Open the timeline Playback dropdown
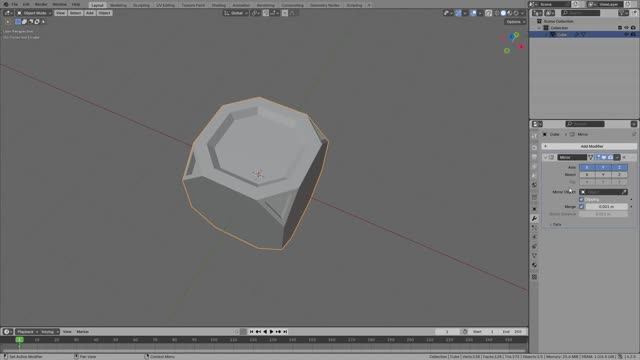The height and width of the screenshot is (360, 640). (27, 332)
